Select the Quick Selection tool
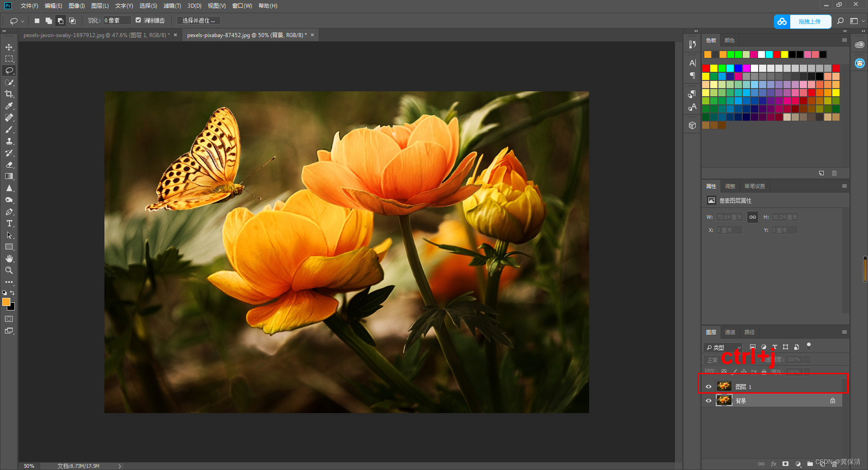Screen dimensions: 868x470 click(9, 82)
